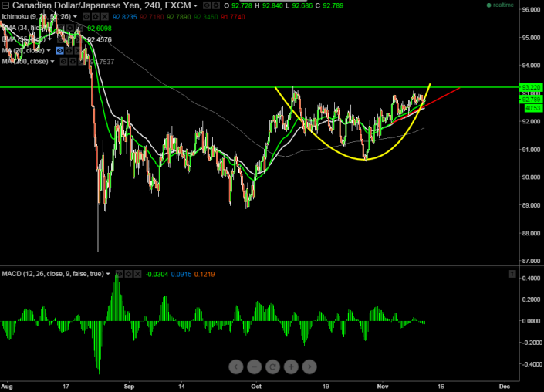Reset chart view with the round refresh button
544x392 pixels.
point(272,367)
